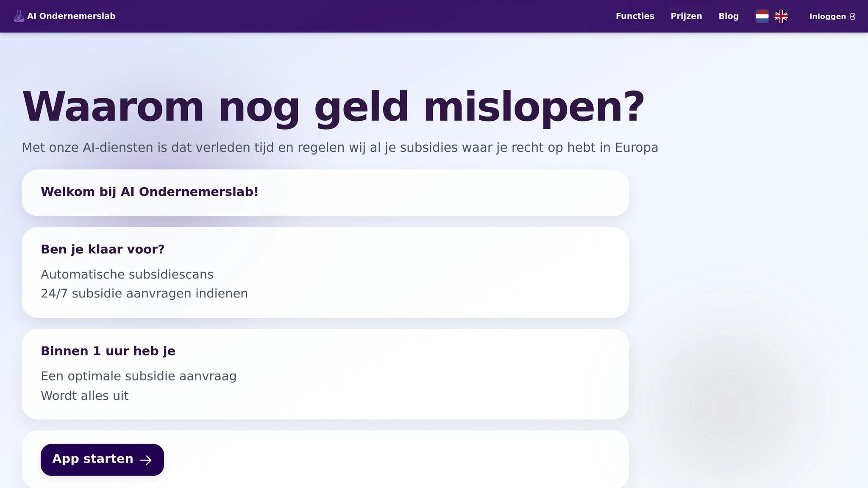Click Inloggen to sign in
Image resolution: width=868 pixels, height=488 pixels.
click(829, 16)
